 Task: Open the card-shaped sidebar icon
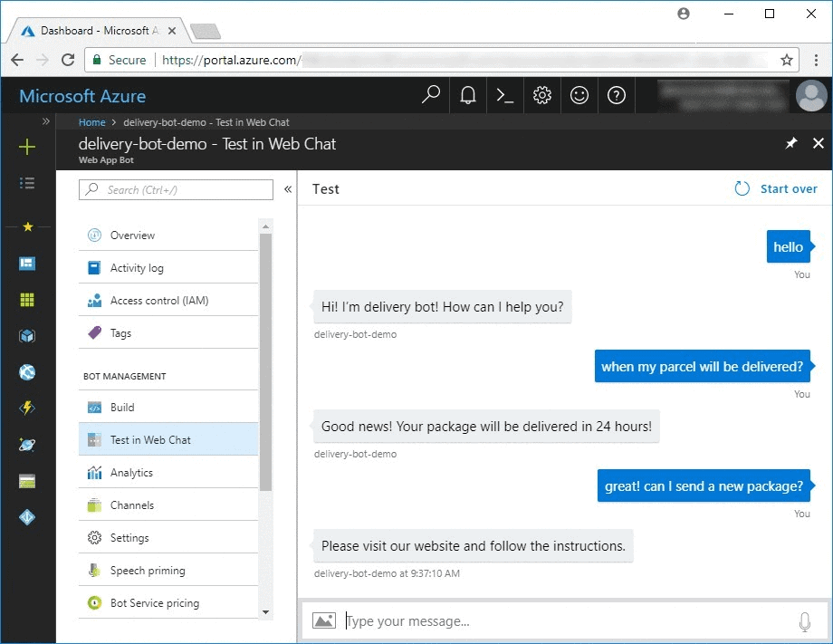click(x=27, y=481)
